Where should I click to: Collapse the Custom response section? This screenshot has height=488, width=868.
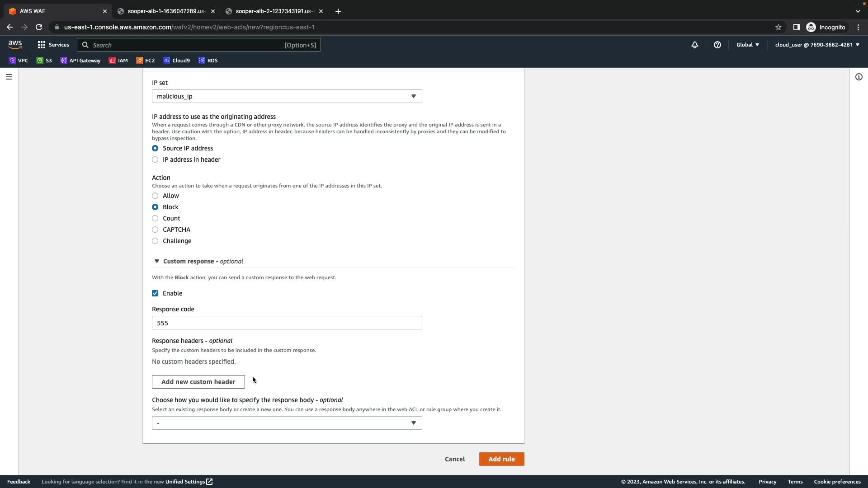click(157, 261)
